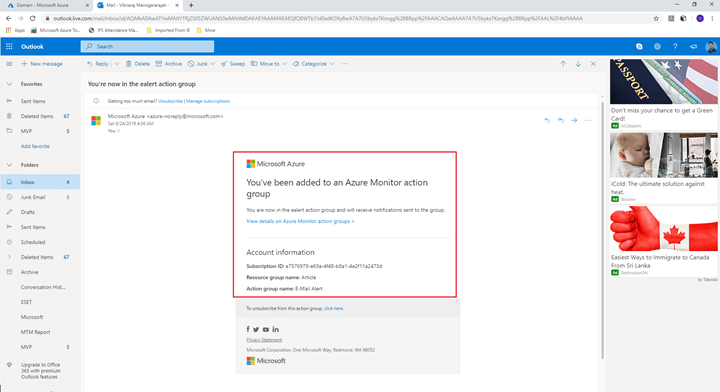720x392 pixels.
Task: Click the Delete toolbar button
Action: click(x=138, y=64)
